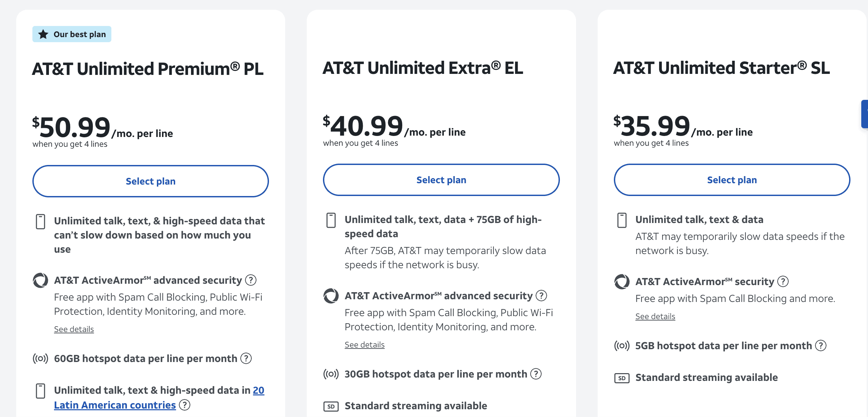Select the Unlimited Extra EL plan
The width and height of the screenshot is (868, 417).
click(441, 180)
